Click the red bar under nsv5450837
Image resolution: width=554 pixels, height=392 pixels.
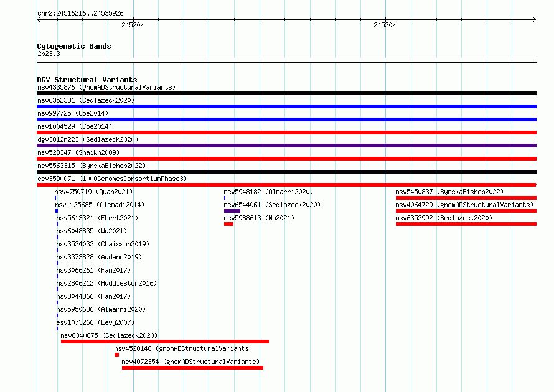coord(466,198)
